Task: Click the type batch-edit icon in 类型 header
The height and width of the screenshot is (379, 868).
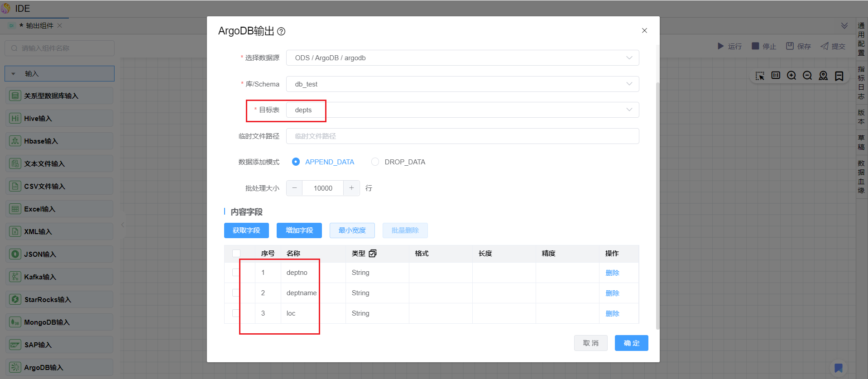Action: 373,254
